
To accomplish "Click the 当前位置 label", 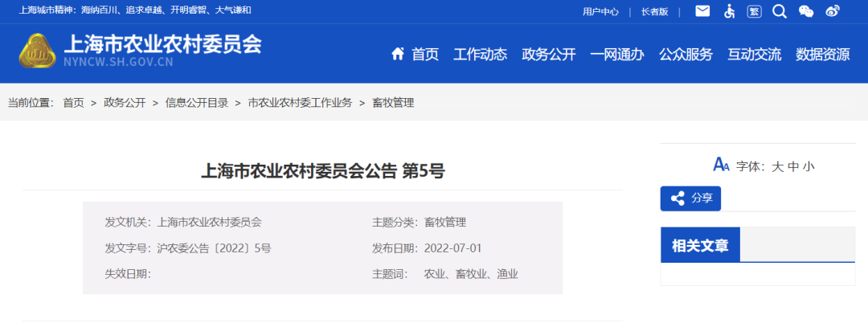I will point(31,102).
